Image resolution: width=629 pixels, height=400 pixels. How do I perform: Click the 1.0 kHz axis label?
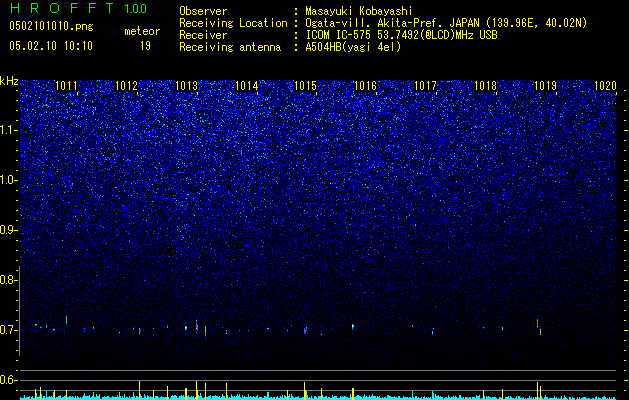[x=8, y=180]
